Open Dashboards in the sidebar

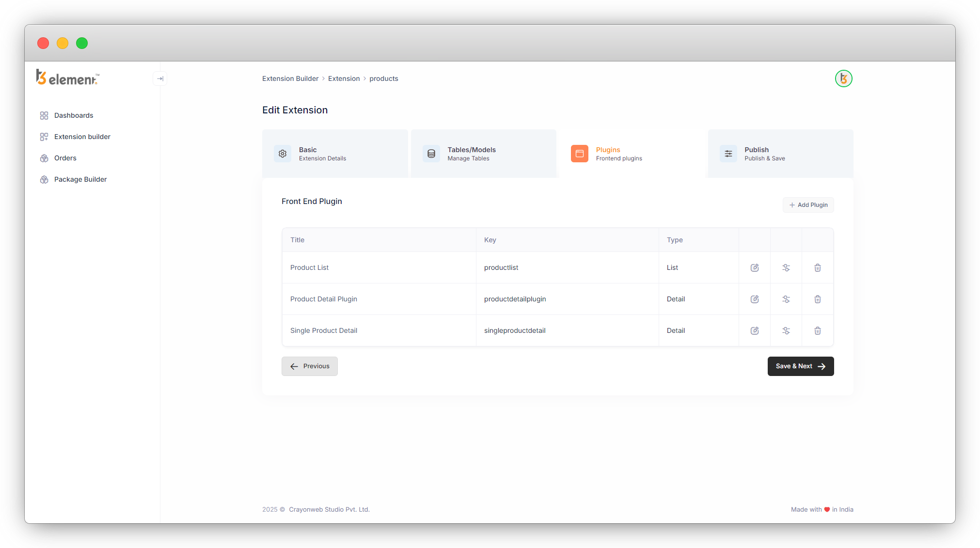point(74,115)
